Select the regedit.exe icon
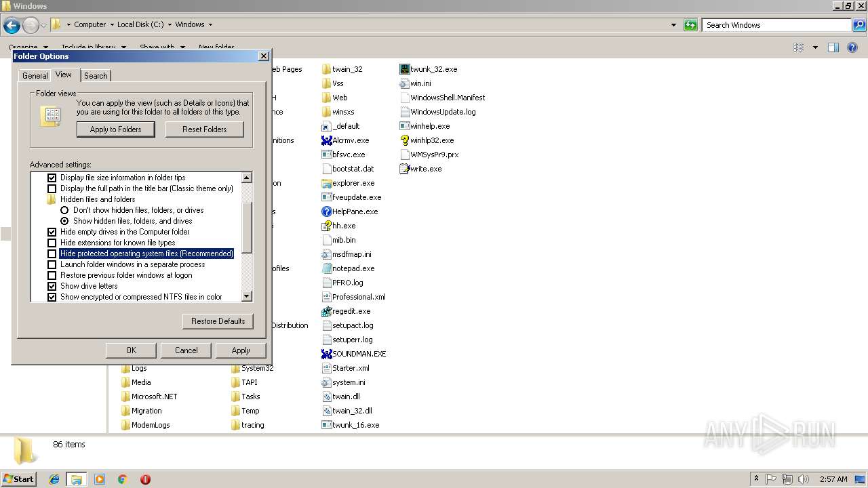 [x=327, y=311]
